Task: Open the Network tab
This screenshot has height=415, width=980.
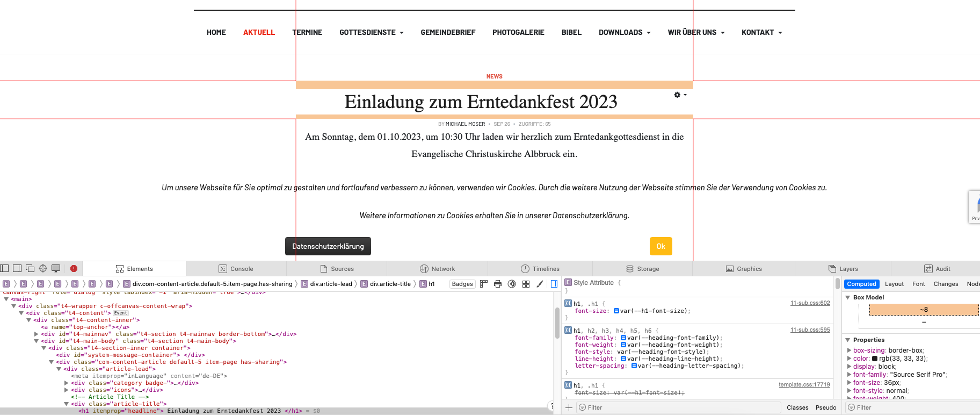Action: coord(437,269)
